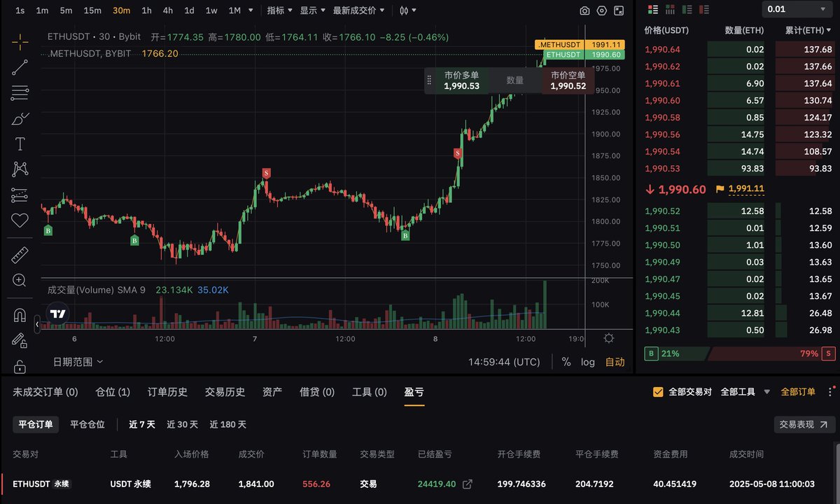
Task: Select the 近 30 天 range filter
Action: point(182,424)
